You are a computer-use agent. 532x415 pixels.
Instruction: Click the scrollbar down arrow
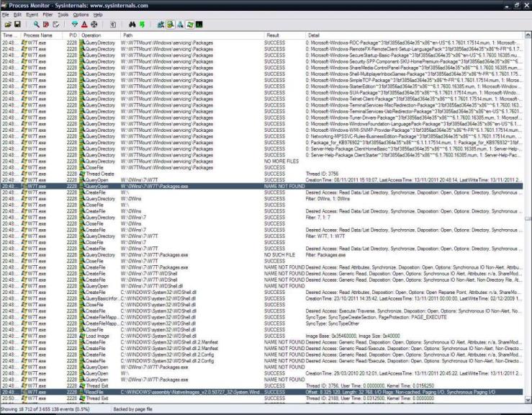528,400
